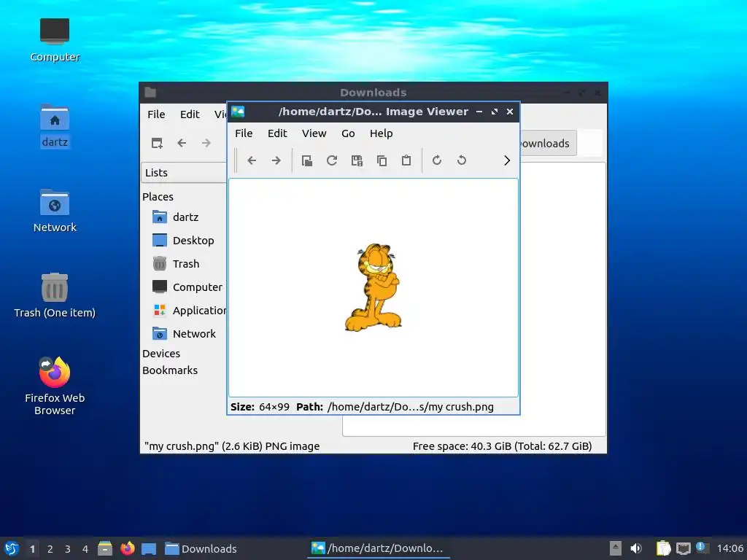747x560 pixels.
Task: Expand the Bookmarks section in sidebar
Action: coord(169,370)
